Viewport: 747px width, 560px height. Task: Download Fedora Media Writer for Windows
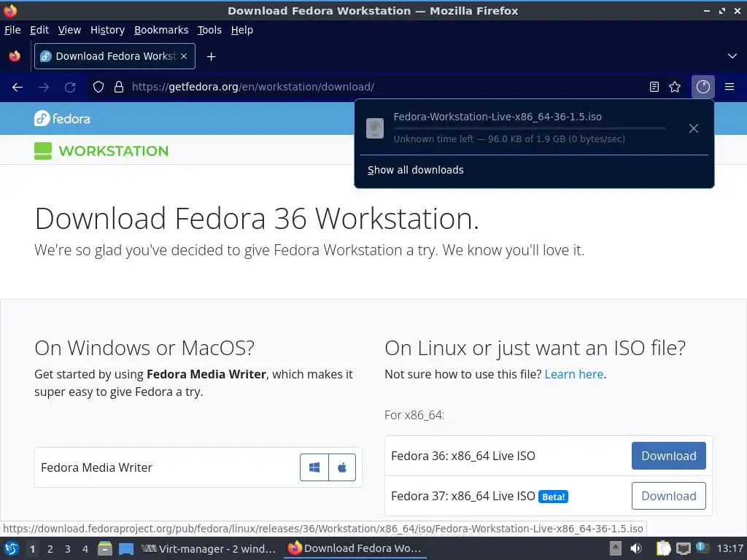point(314,467)
